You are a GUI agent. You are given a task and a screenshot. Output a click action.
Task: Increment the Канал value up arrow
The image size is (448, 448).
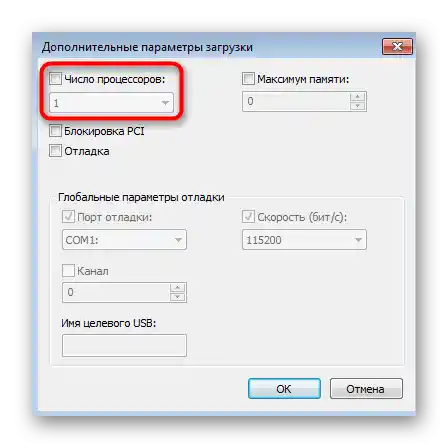point(178,288)
